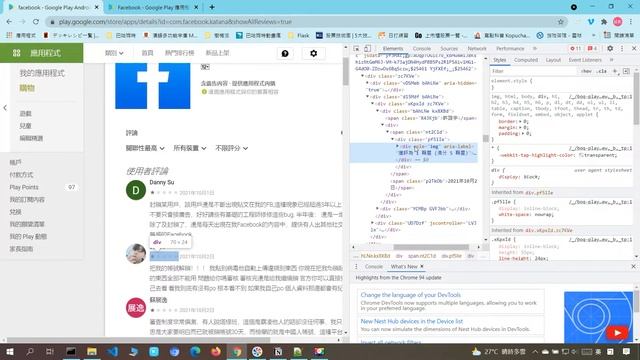Collapse the div class d15Mdf tree node
640x360 pixels.
(x=367, y=97)
